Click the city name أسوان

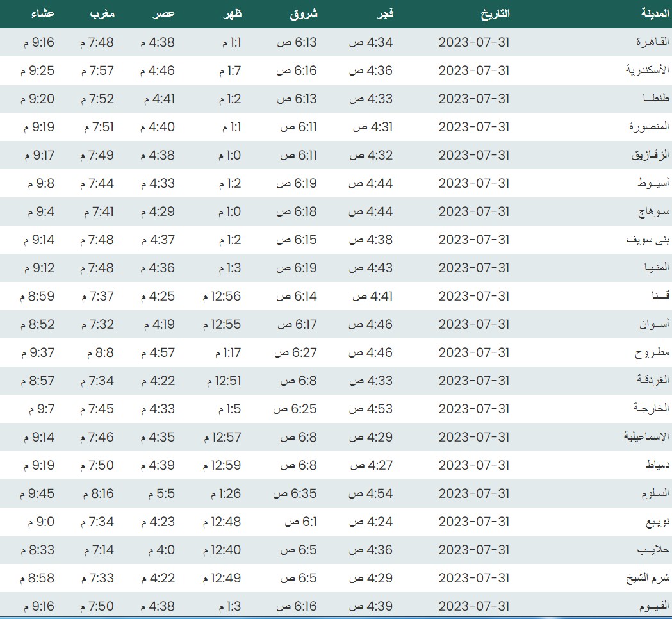click(x=652, y=324)
